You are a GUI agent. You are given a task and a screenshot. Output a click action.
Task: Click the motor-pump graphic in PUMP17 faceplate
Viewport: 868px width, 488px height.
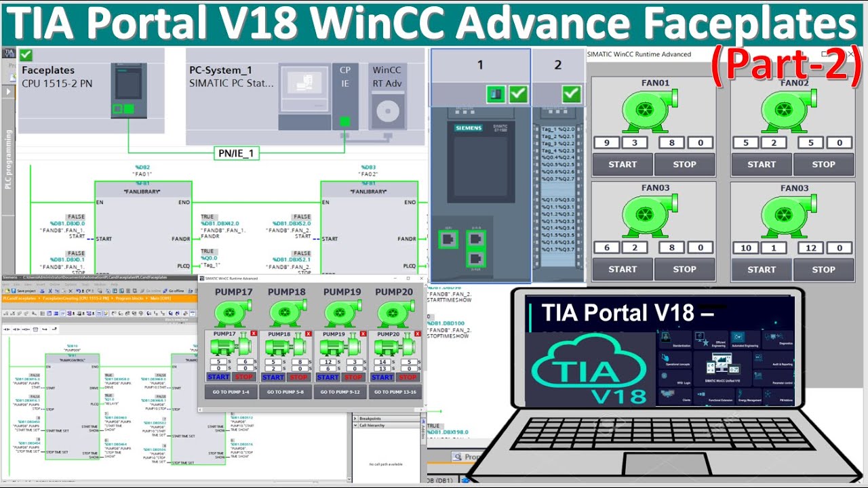click(231, 344)
